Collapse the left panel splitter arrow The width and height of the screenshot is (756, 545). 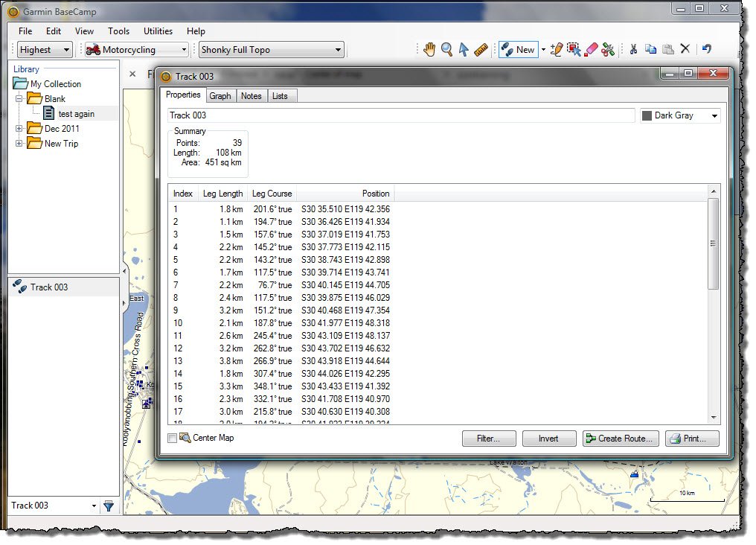point(124,271)
